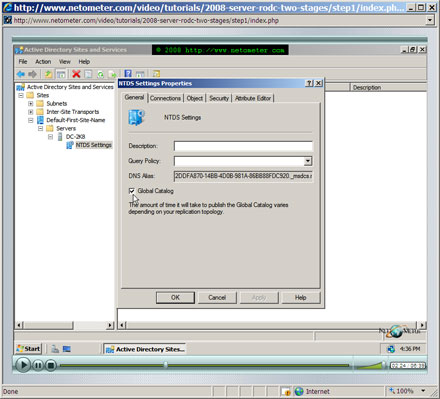Click the Up one level folder icon
This screenshot has width=440, height=399.
48,74
